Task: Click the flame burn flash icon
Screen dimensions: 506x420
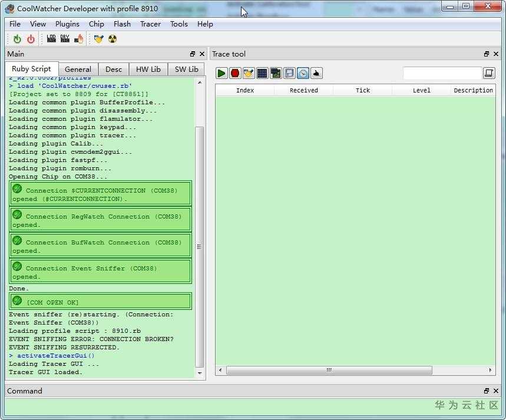Action: (79, 39)
